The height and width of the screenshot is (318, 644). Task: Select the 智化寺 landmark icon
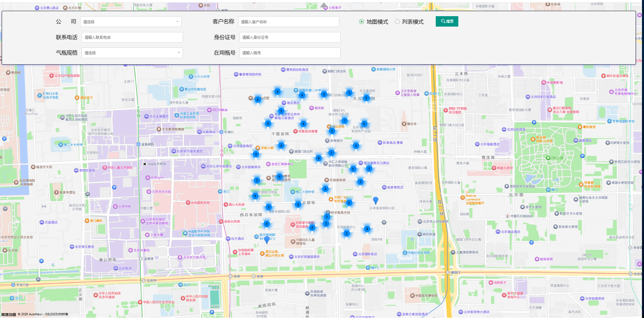[x=404, y=124]
